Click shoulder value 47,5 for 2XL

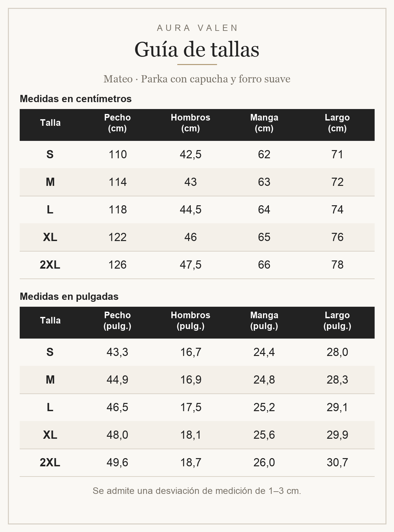(x=190, y=265)
